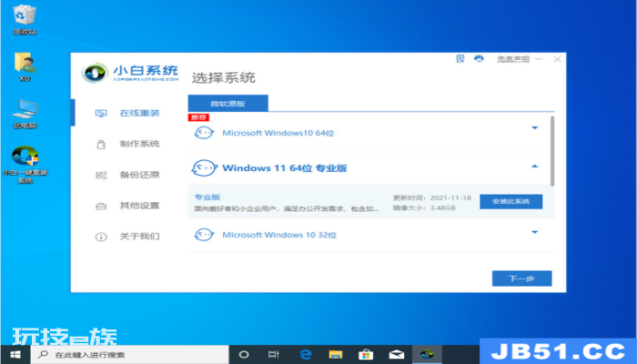Image resolution: width=637 pixels, height=364 pixels.
Task: Click the 下一步 next button
Action: point(521,278)
